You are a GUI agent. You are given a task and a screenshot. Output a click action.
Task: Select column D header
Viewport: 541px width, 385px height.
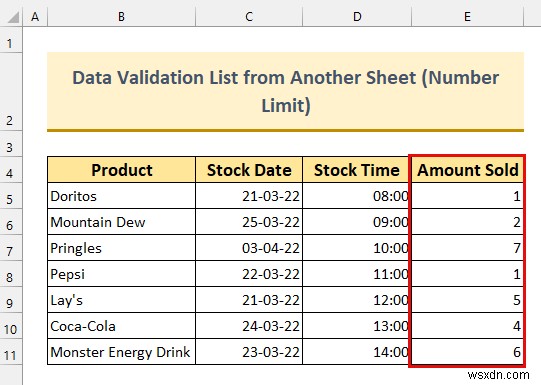click(x=357, y=17)
